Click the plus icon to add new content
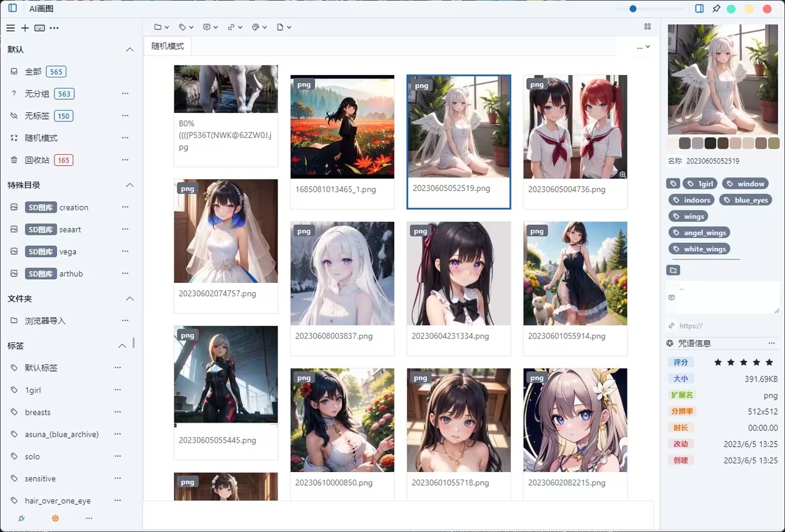 25,27
